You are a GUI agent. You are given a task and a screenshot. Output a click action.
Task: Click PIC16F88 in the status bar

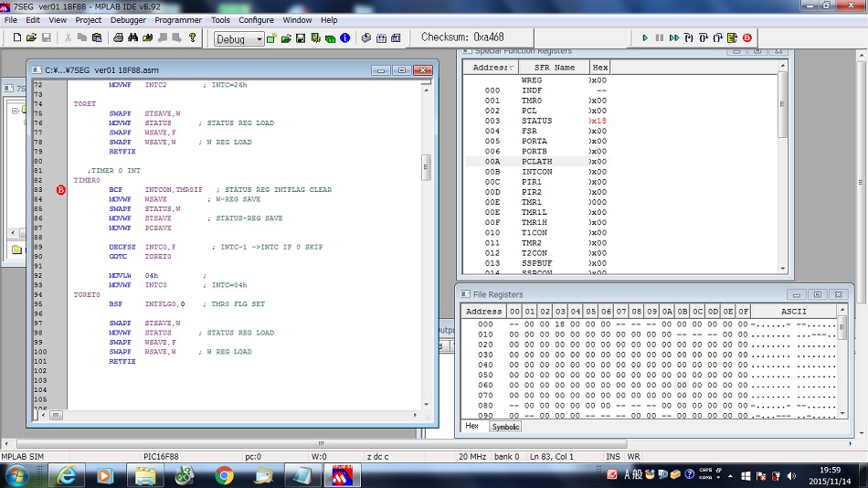point(161,456)
